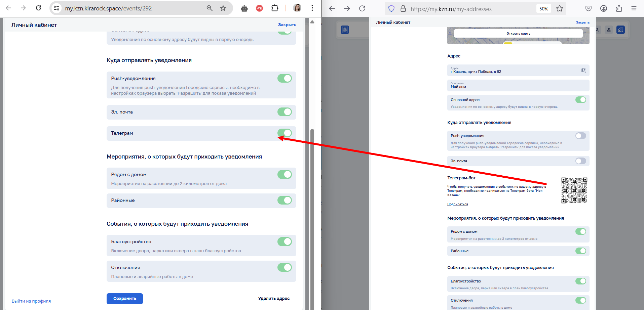
Task: Disable the Телеграм notifications toggle
Action: click(x=285, y=133)
